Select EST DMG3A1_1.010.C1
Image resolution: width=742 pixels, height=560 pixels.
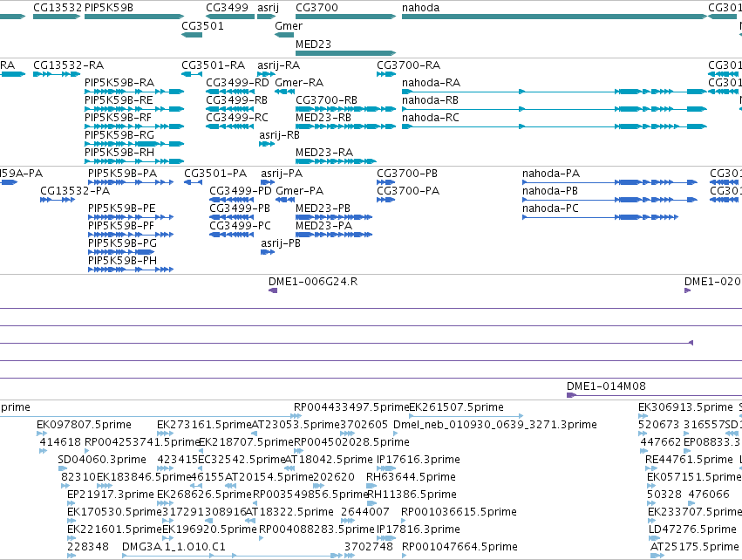[x=174, y=547]
